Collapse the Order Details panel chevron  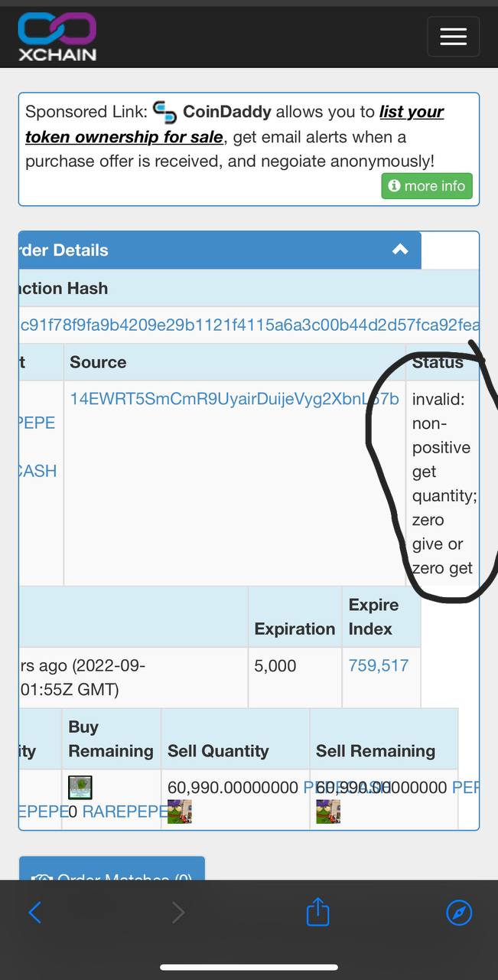coord(400,250)
